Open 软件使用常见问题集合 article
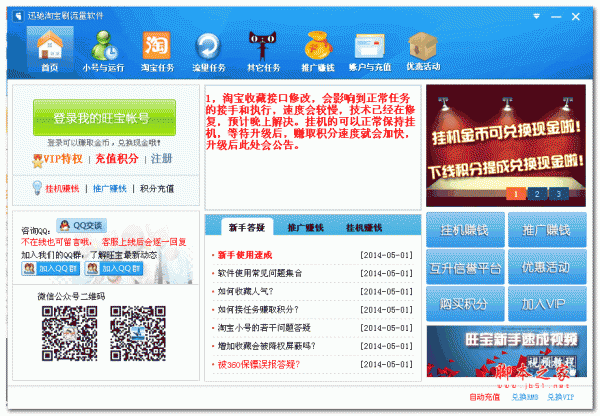Screen dimensions: 600x416 [x=260, y=273]
